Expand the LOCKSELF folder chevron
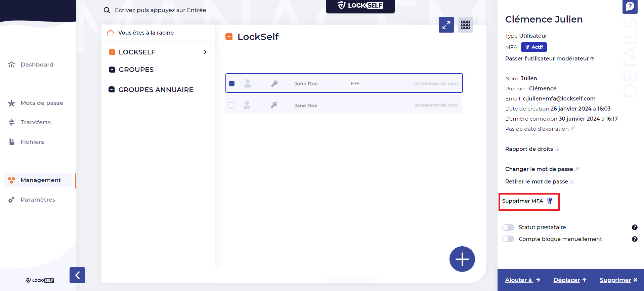Image resolution: width=644 pixels, height=291 pixels. tap(205, 52)
